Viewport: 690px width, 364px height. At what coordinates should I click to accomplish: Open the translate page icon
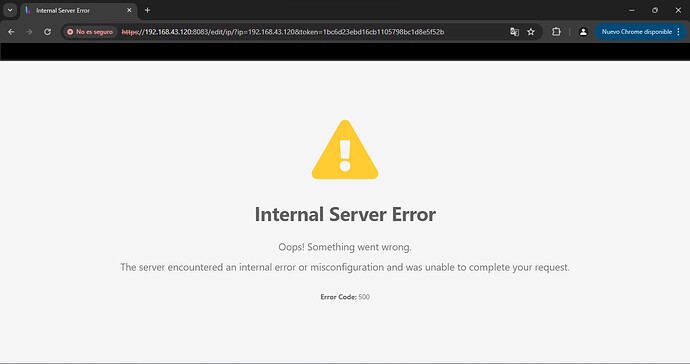(x=514, y=32)
